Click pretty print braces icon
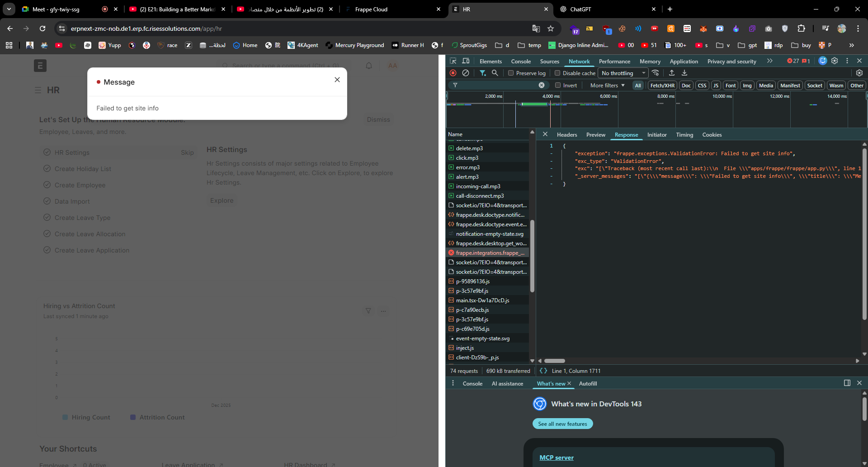The image size is (868, 467). coord(543,371)
